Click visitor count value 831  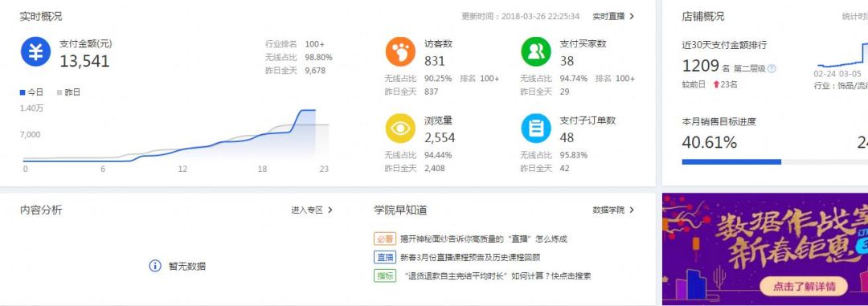click(x=435, y=61)
